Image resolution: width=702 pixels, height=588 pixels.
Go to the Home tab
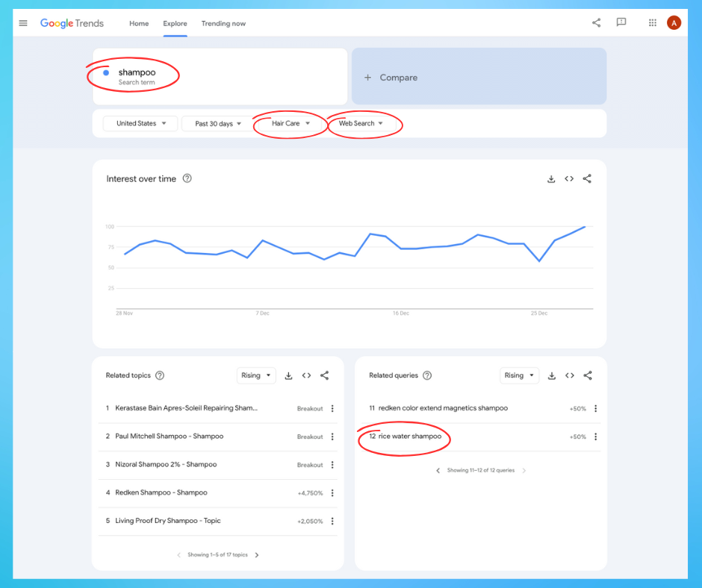[x=139, y=23]
